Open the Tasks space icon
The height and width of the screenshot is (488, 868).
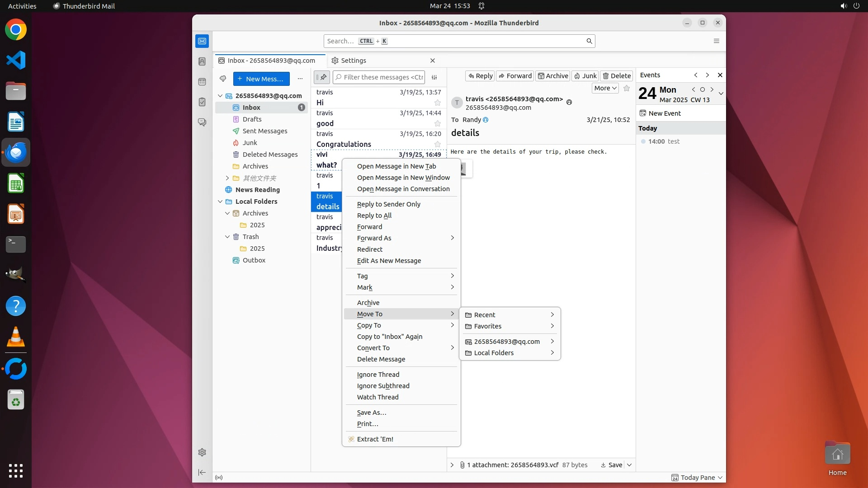[202, 102]
